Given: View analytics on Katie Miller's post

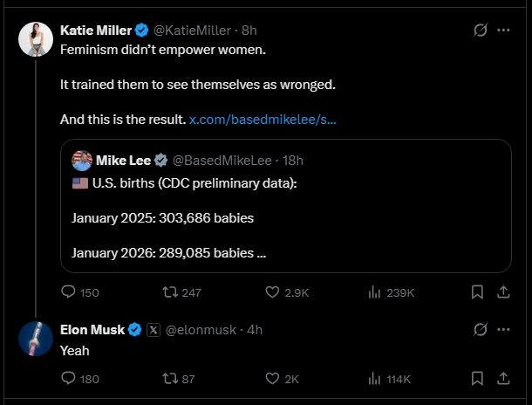Looking at the screenshot, I should (x=378, y=292).
